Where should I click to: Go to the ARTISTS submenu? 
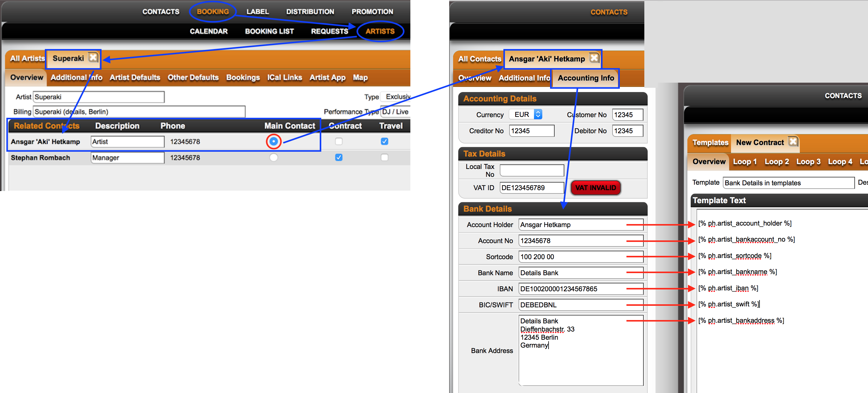[x=380, y=31]
